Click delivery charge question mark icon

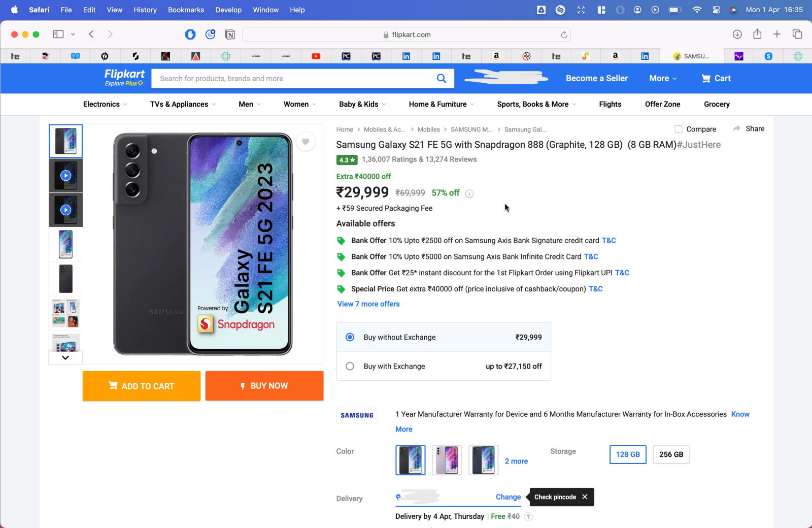(528, 517)
